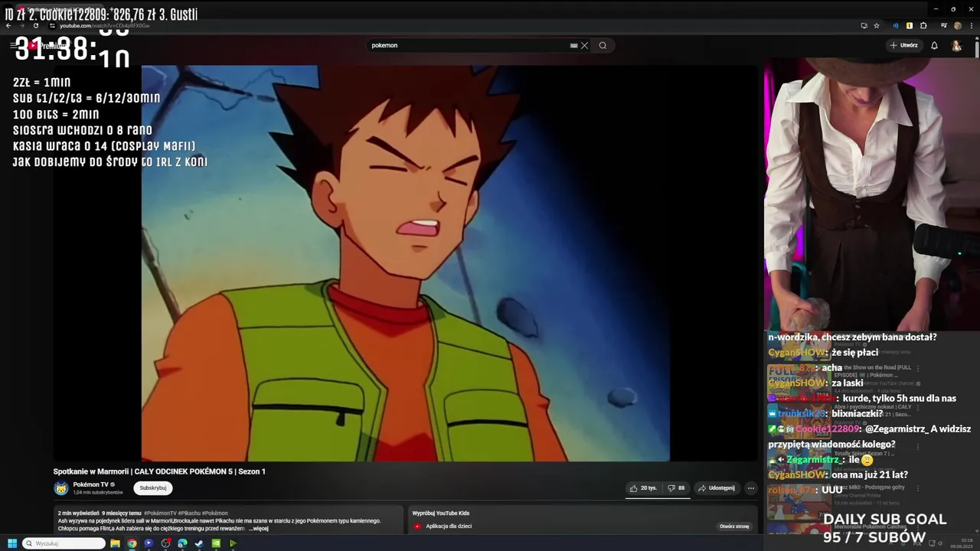Open the more actions three-dot menu
The image size is (980, 551).
(751, 488)
